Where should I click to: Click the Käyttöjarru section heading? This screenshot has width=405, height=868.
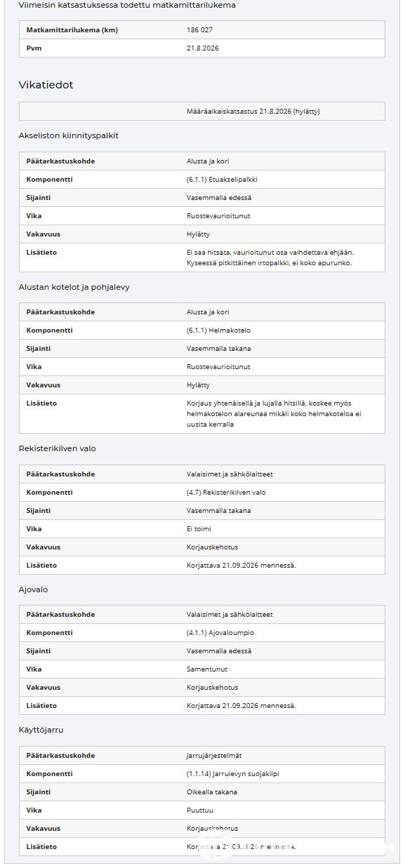[41, 730]
